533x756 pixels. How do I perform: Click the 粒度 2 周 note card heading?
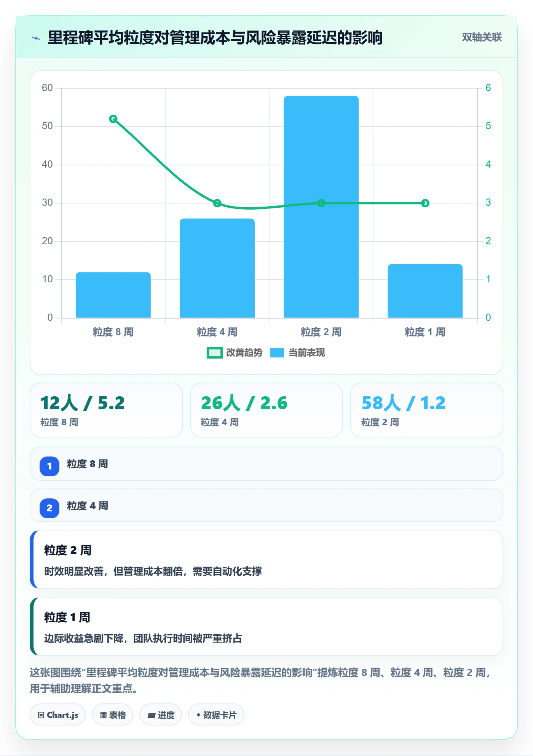pyautogui.click(x=68, y=550)
